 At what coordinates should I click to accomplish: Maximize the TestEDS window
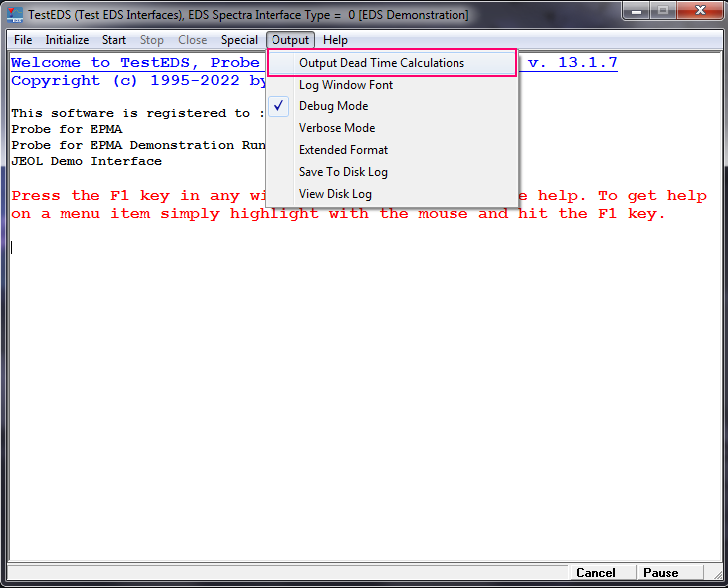[661, 12]
